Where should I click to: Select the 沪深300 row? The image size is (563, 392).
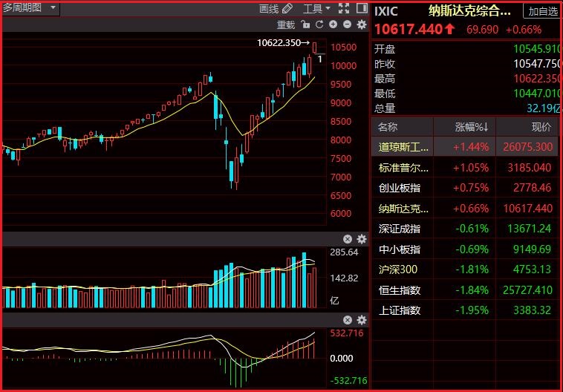465,269
